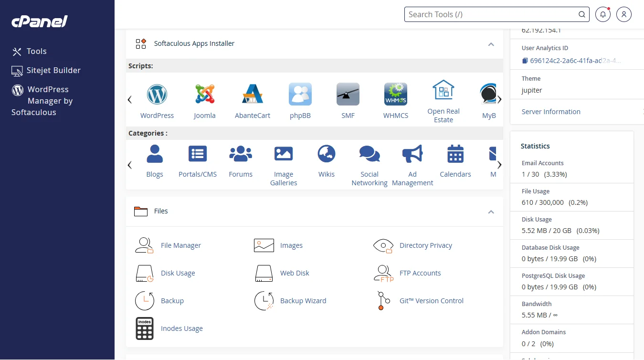Click the PostgreSQL Disk Usage label

[553, 276]
